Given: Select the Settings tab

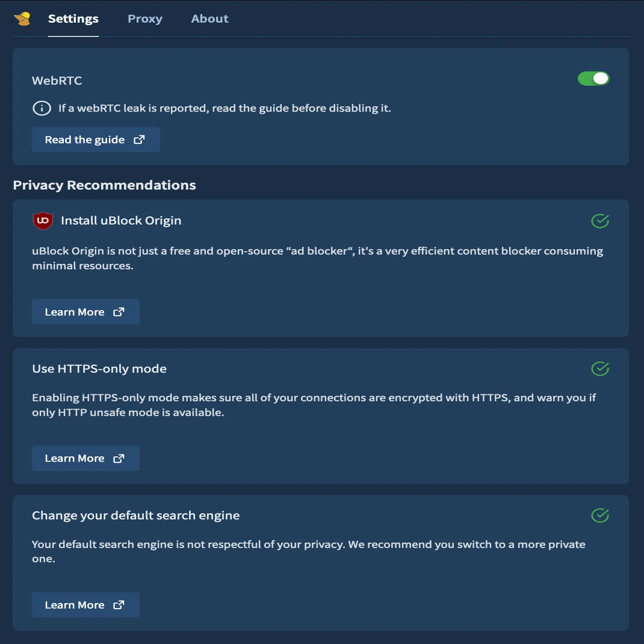Looking at the screenshot, I should pyautogui.click(x=73, y=19).
